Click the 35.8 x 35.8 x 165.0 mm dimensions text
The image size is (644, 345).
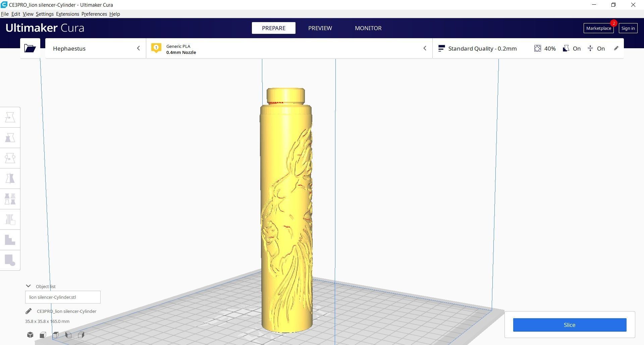47,321
